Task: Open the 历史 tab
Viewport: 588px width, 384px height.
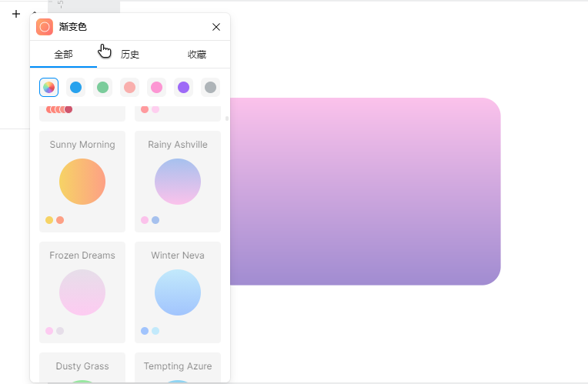Action: pyautogui.click(x=130, y=55)
